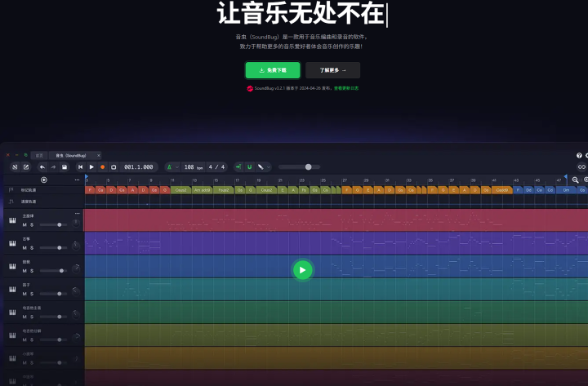Click the save disk icon in toolbar
The image size is (588, 386).
[x=65, y=167]
